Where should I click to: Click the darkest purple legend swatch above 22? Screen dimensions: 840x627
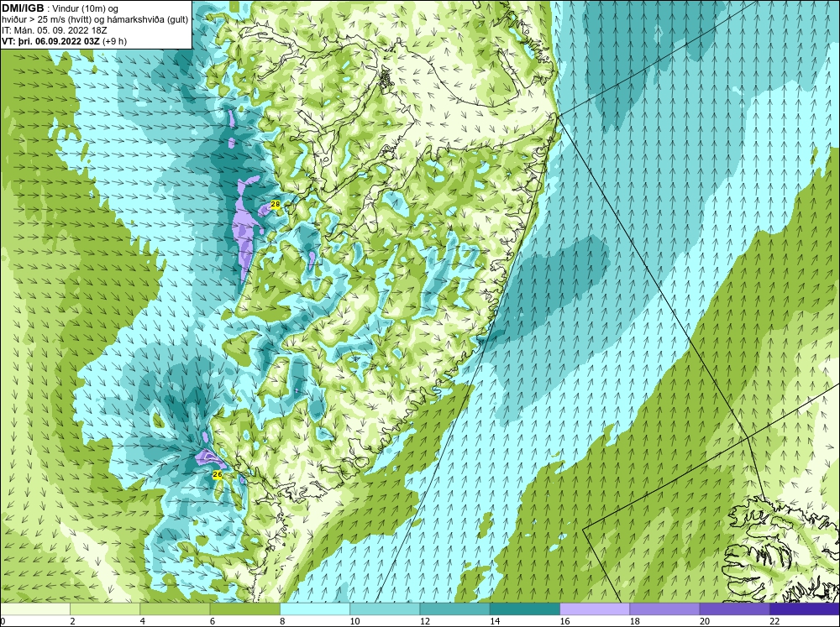click(x=805, y=609)
